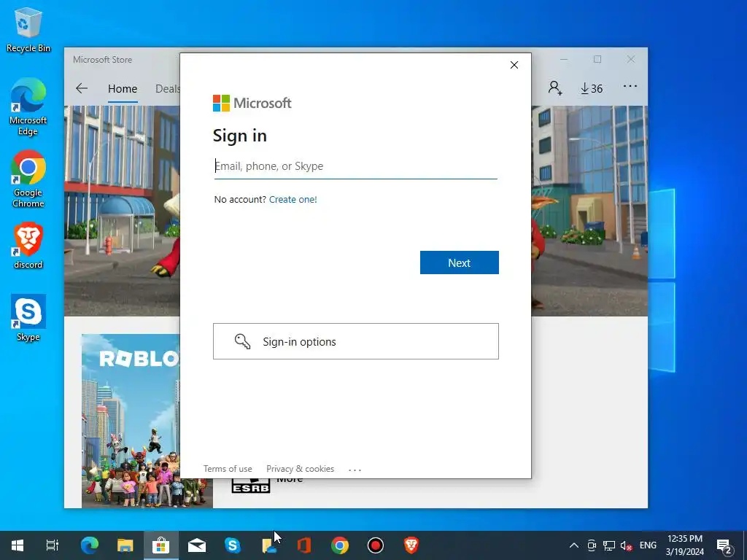This screenshot has height=560, width=747.
Task: Switch the ENG input language
Action: (x=648, y=545)
